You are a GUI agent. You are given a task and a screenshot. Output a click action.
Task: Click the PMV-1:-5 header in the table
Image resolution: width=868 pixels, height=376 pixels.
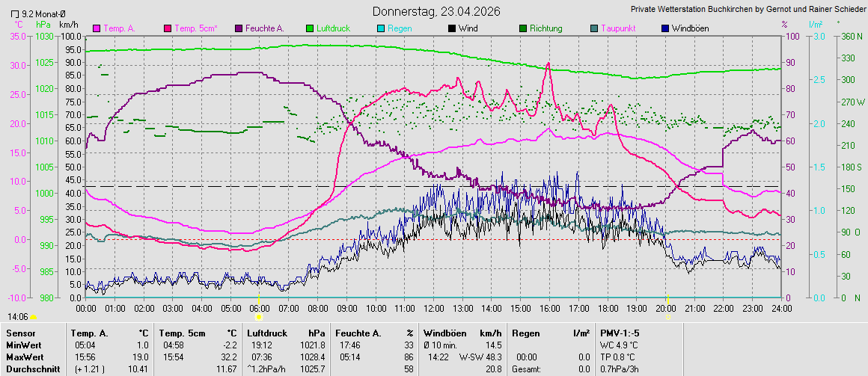click(x=620, y=333)
